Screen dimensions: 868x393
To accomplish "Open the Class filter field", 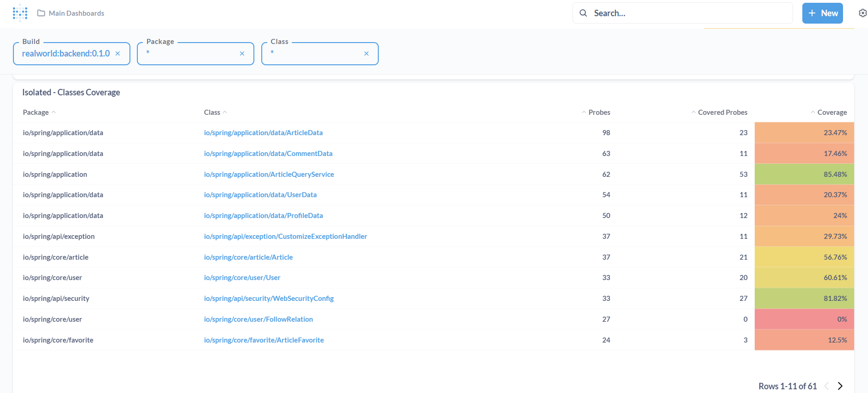I will point(320,54).
